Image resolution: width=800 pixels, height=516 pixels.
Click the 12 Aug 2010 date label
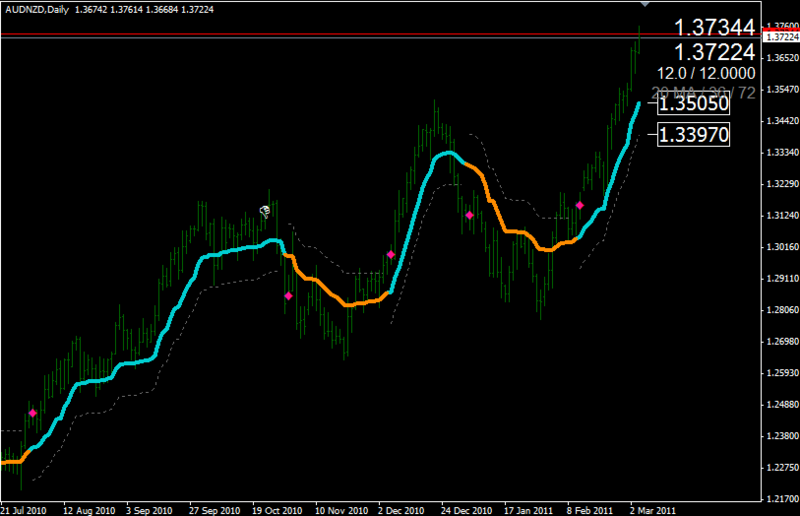(89, 510)
